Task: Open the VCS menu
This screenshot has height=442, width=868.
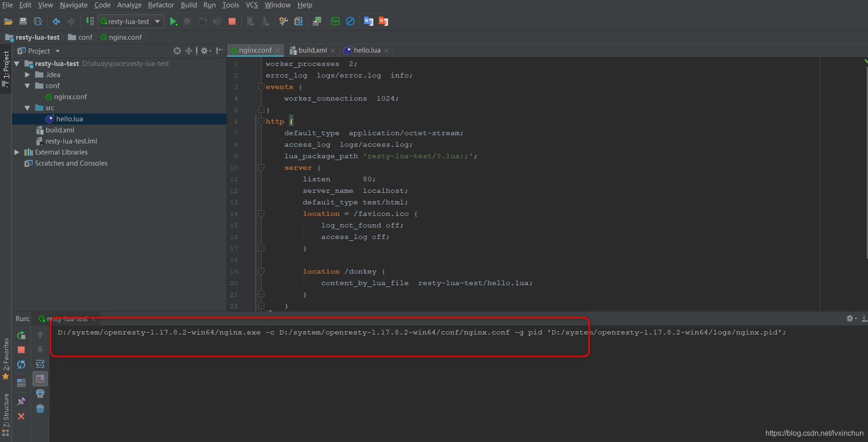Action: [x=252, y=5]
